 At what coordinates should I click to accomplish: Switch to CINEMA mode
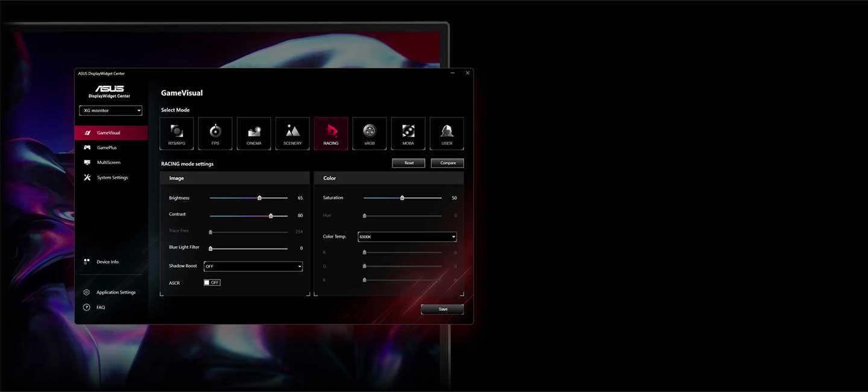pyautogui.click(x=253, y=133)
